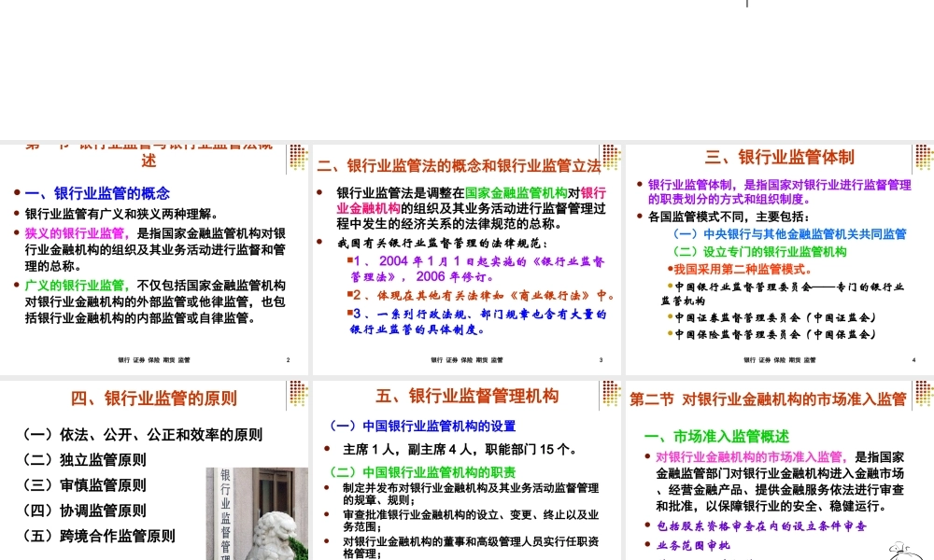Click the line (五)跨境合作监管原则
Screen dimensions: 934x560
99,536
